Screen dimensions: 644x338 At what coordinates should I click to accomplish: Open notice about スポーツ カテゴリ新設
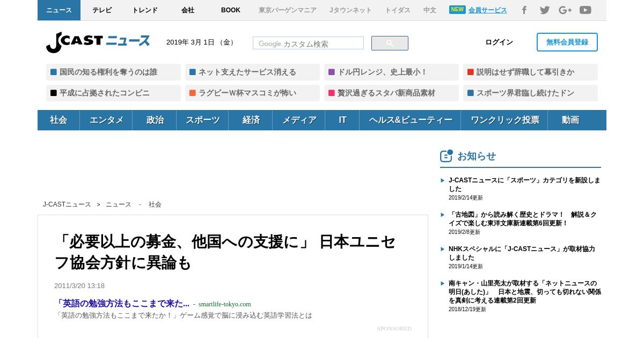coord(524,185)
